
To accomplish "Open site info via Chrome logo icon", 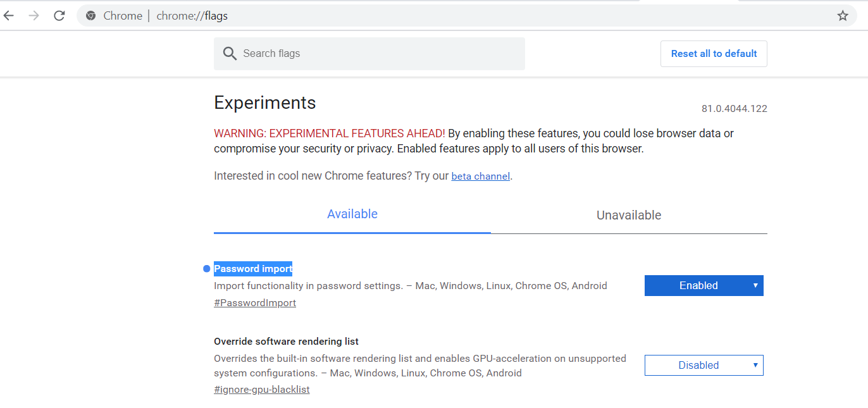I will coord(91,16).
